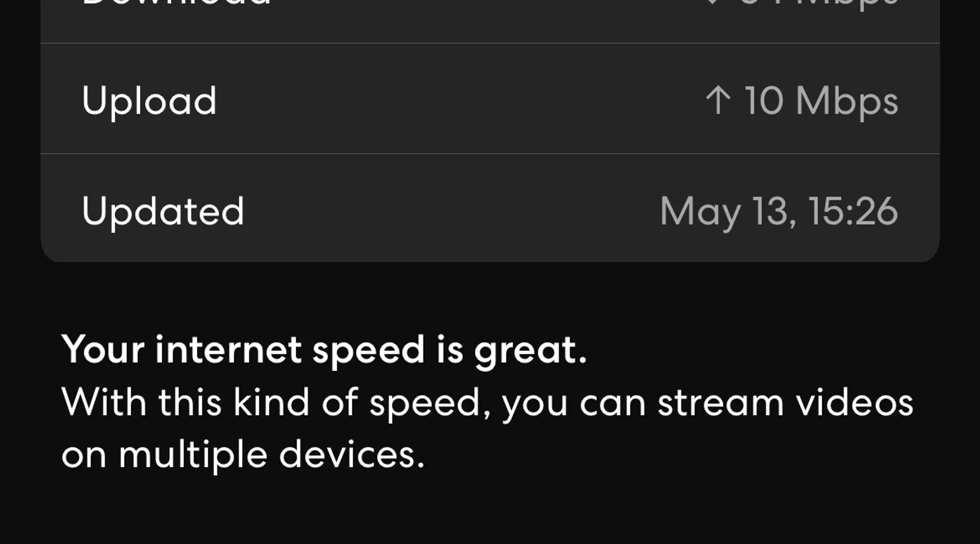Click the phrase "you can" in the description
Viewport: 980px width, 544px height.
point(573,404)
